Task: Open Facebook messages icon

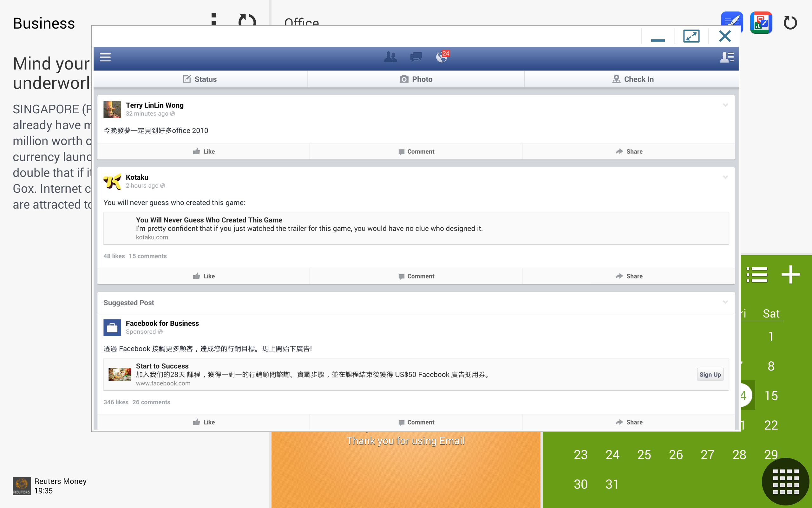Action: pos(416,57)
